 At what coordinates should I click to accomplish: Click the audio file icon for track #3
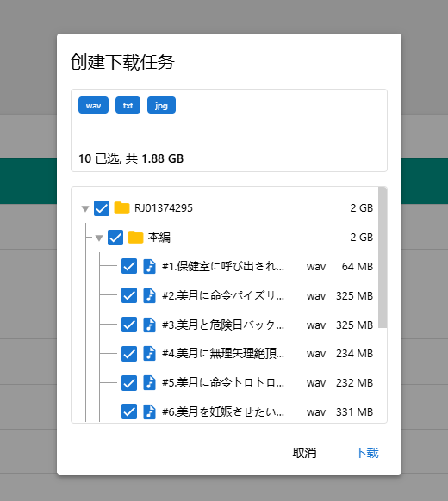coord(149,325)
